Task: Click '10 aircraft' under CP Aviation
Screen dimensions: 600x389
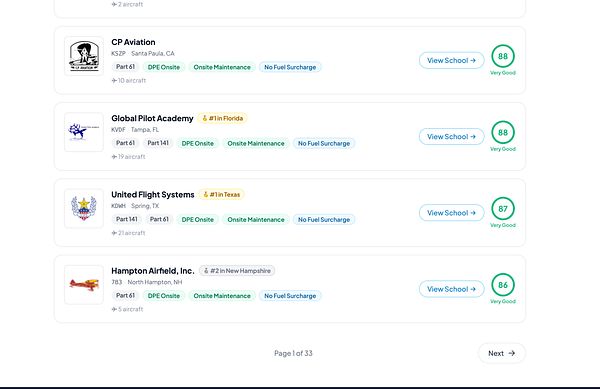Action: tap(129, 80)
